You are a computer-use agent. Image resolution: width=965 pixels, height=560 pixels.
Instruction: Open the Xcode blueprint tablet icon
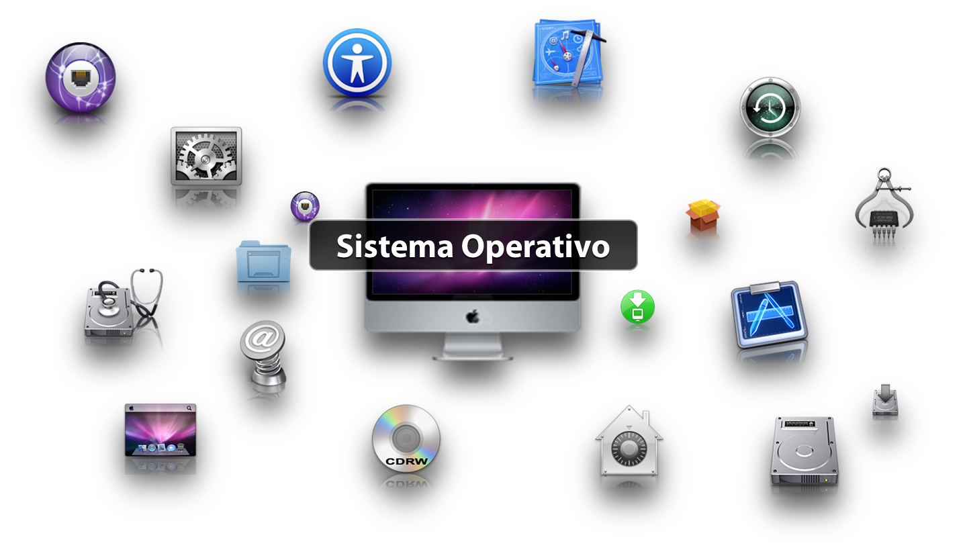[x=770, y=315]
